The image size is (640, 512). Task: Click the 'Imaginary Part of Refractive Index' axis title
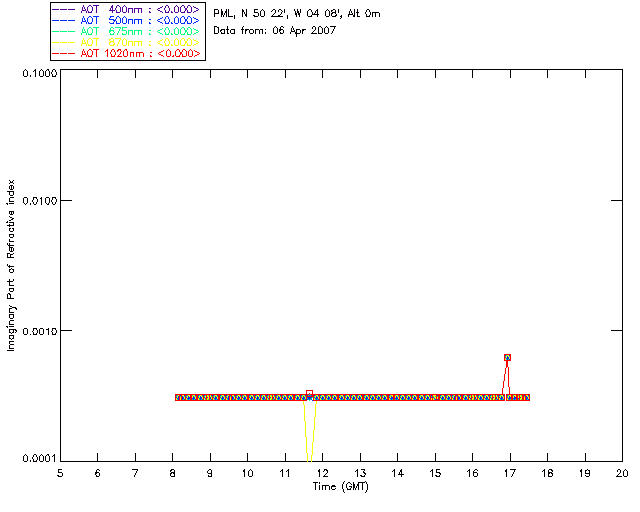point(11,265)
